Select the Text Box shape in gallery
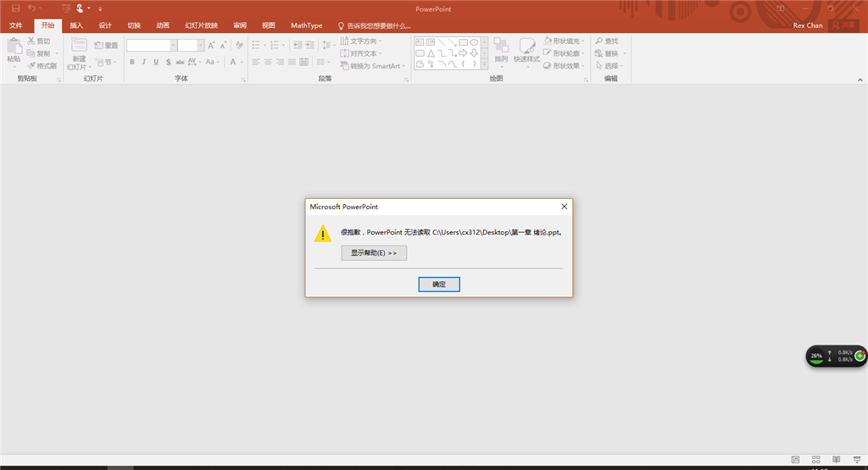868x470 pixels. [420, 42]
